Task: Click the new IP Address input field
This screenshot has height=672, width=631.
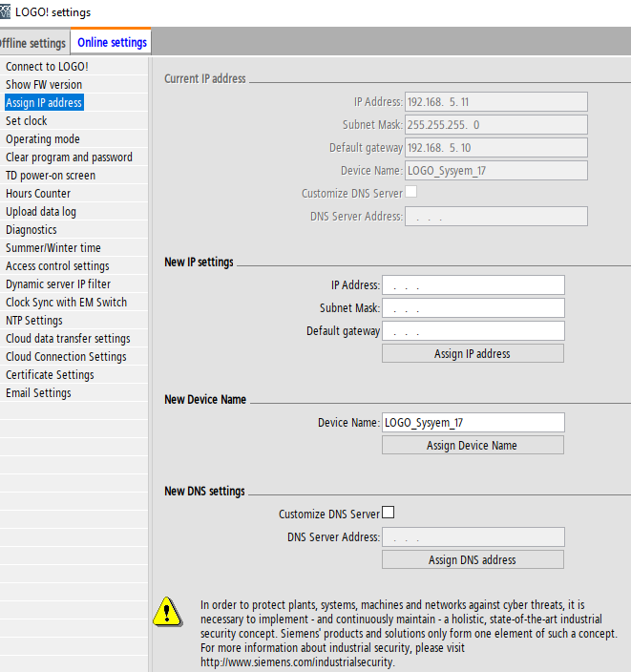Action: point(473,285)
